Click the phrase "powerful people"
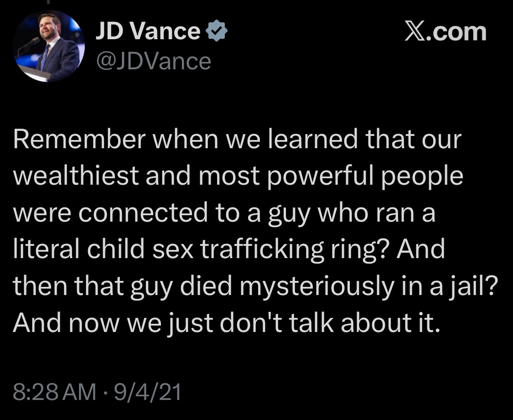 [365, 177]
